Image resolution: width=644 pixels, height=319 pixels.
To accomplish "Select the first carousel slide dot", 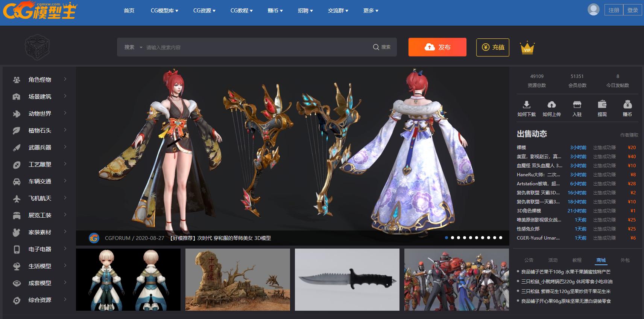I will coord(447,238).
